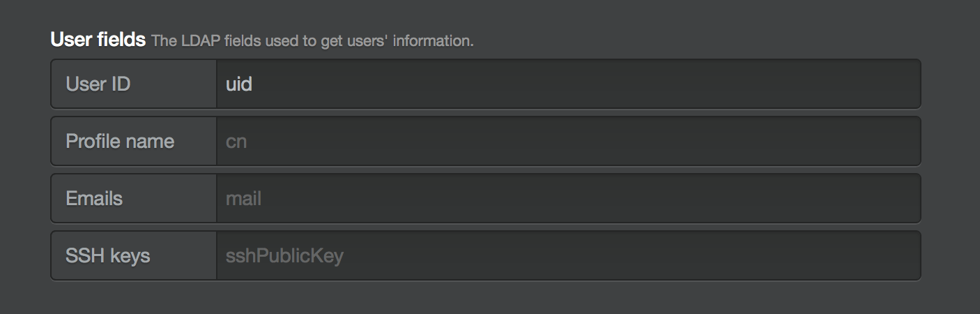The height and width of the screenshot is (314, 980).
Task: Place cursor right after "uid" text
Action: [x=253, y=84]
